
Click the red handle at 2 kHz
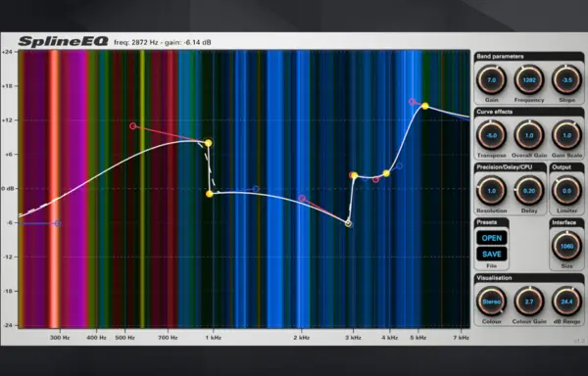coord(302,198)
